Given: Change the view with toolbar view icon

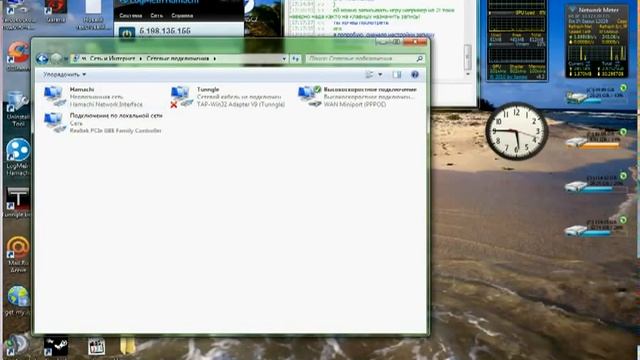Looking at the screenshot, I should point(369,75).
